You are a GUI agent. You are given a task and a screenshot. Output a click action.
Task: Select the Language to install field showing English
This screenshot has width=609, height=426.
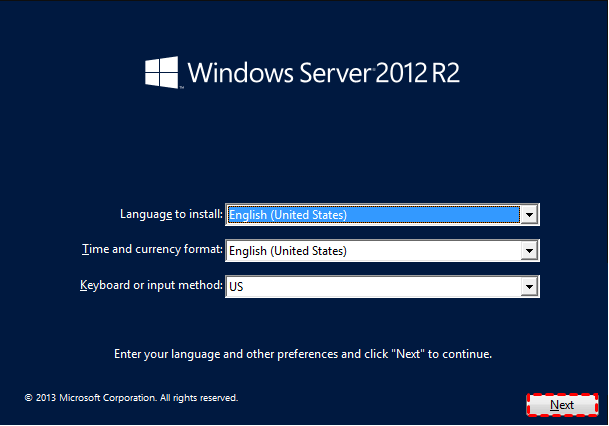click(x=382, y=215)
